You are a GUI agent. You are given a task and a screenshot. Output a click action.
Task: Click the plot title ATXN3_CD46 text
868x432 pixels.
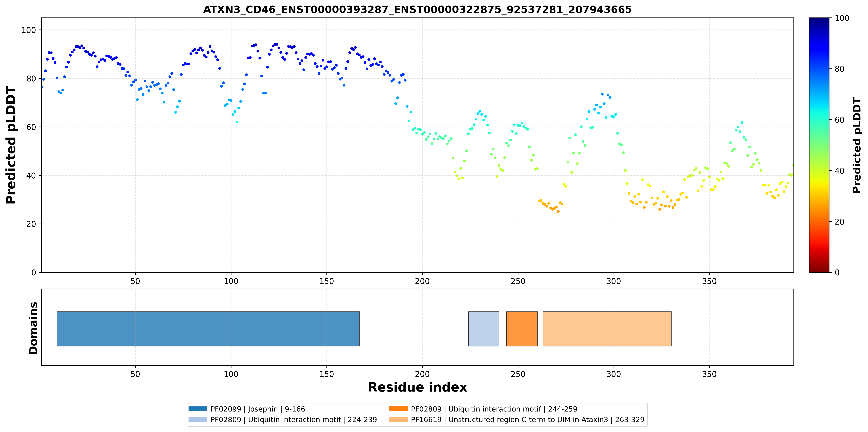pos(417,9)
